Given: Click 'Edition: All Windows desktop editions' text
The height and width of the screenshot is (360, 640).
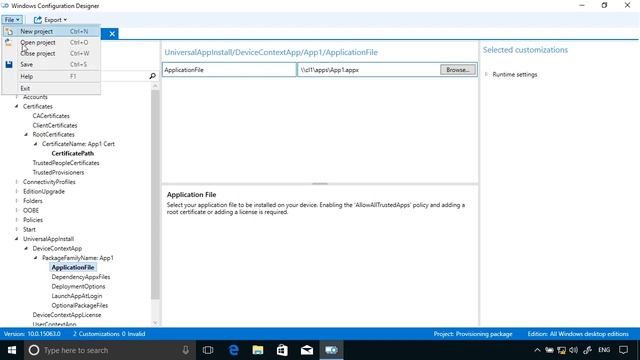Looking at the screenshot, I should tap(578, 334).
